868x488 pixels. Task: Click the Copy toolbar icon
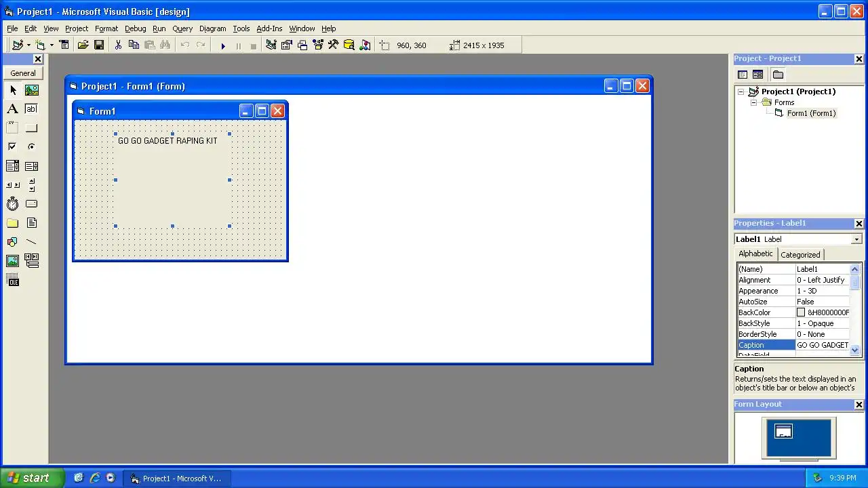(134, 45)
